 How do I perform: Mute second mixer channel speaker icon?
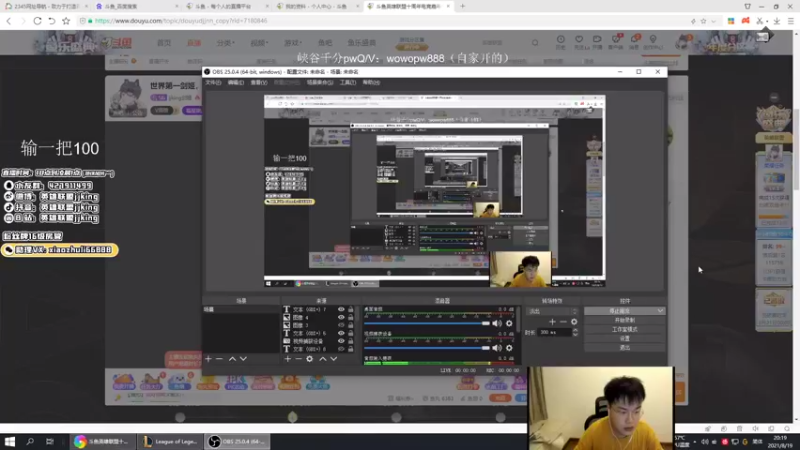(497, 348)
